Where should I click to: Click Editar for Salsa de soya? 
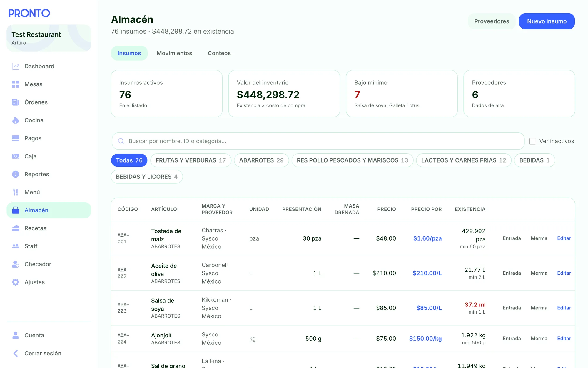(x=564, y=308)
